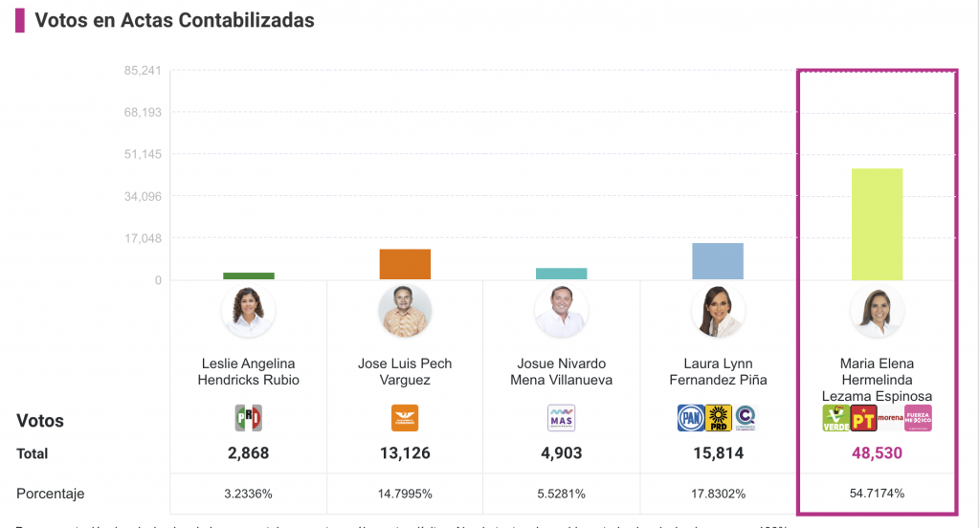
Task: Click the Laura Lynn Fernandez Piña name
Action: point(718,371)
